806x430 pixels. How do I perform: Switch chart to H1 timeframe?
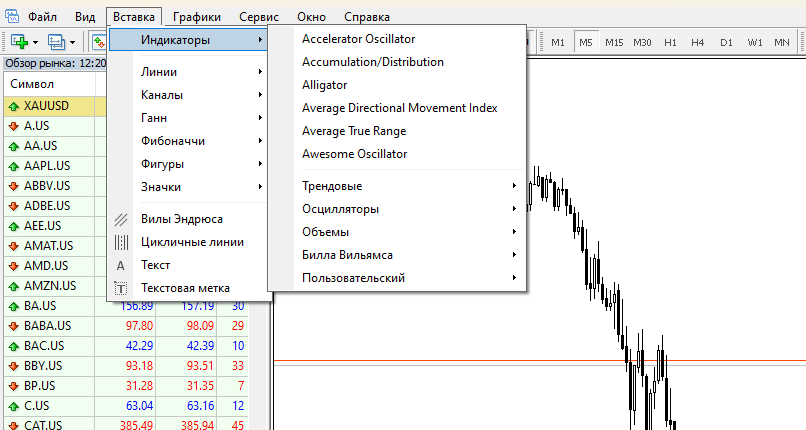[670, 43]
